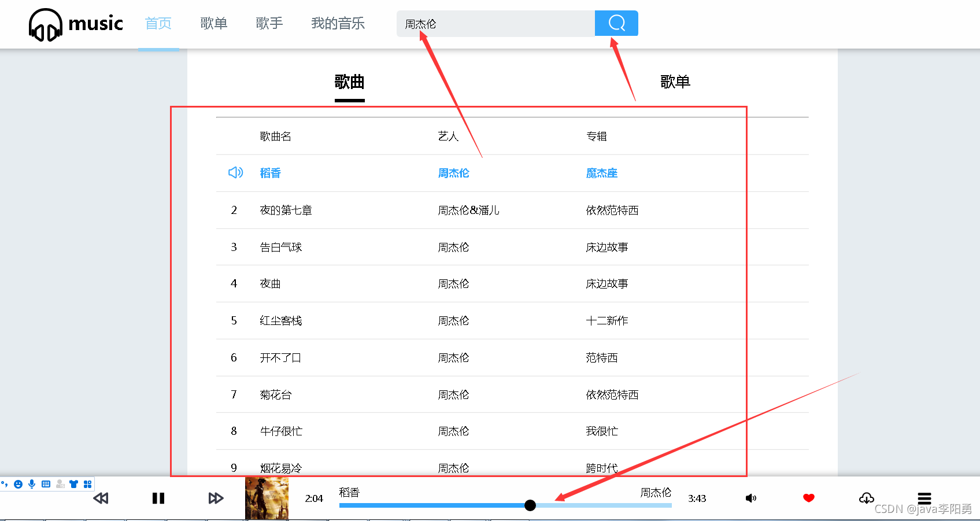
Task: Click the input method punctuation icon
Action: coord(5,484)
